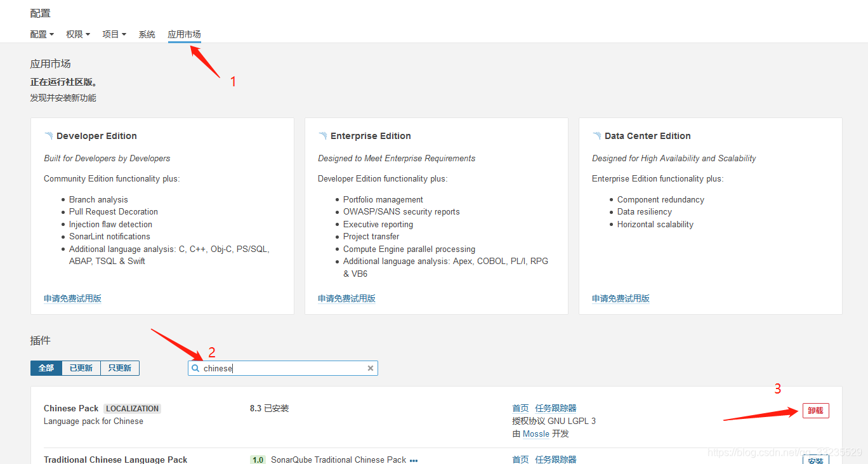Focus the plugin search field
The image size is (868, 464).
pyautogui.click(x=283, y=368)
